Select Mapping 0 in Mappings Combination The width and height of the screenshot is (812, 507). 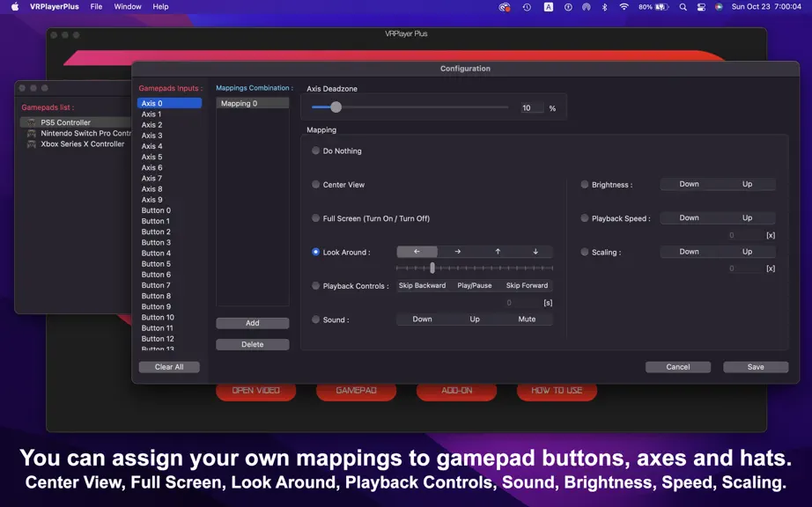point(252,104)
